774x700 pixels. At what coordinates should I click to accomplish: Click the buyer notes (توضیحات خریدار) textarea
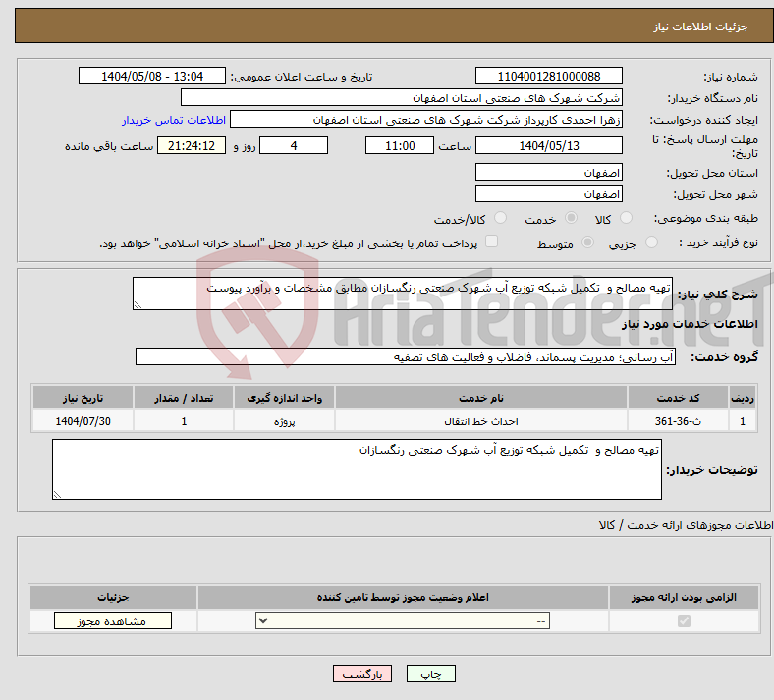tap(357, 469)
